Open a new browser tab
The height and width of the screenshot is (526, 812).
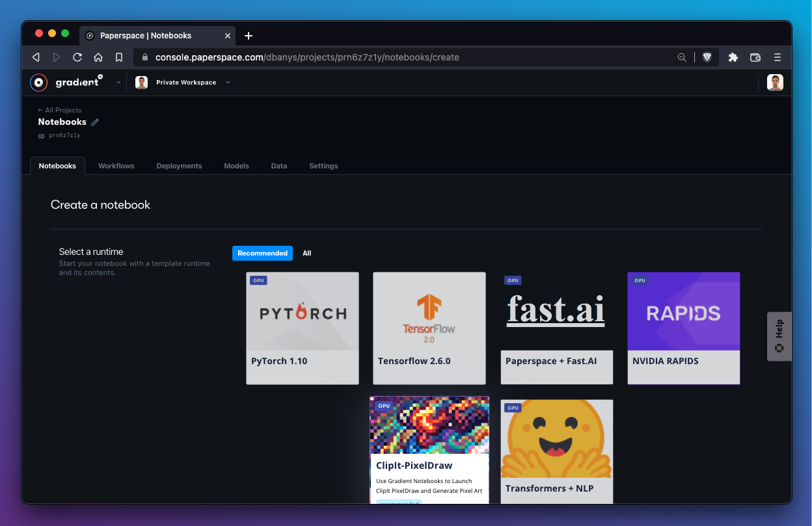click(x=248, y=36)
